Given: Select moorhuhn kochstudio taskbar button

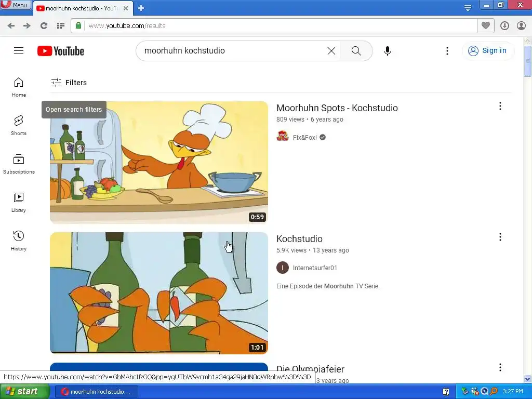Looking at the screenshot, I should point(96,392).
